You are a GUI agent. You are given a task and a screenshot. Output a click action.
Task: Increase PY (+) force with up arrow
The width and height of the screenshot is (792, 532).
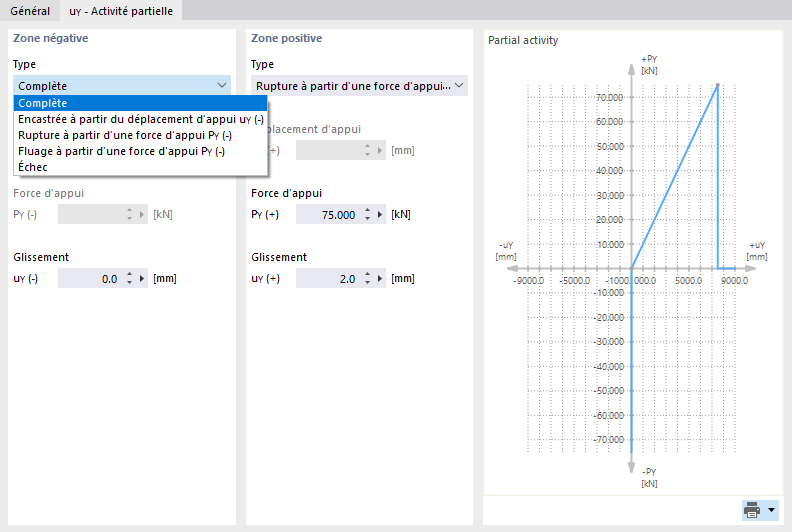point(367,211)
